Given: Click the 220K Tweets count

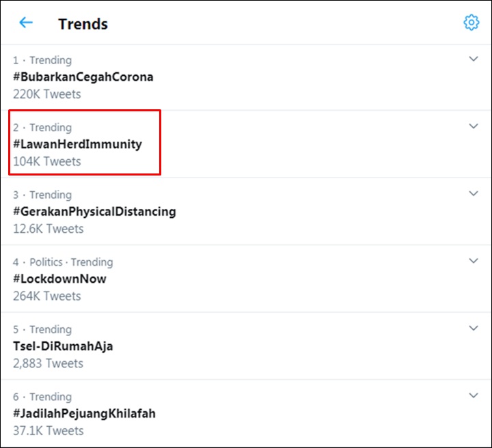Looking at the screenshot, I should (46, 94).
